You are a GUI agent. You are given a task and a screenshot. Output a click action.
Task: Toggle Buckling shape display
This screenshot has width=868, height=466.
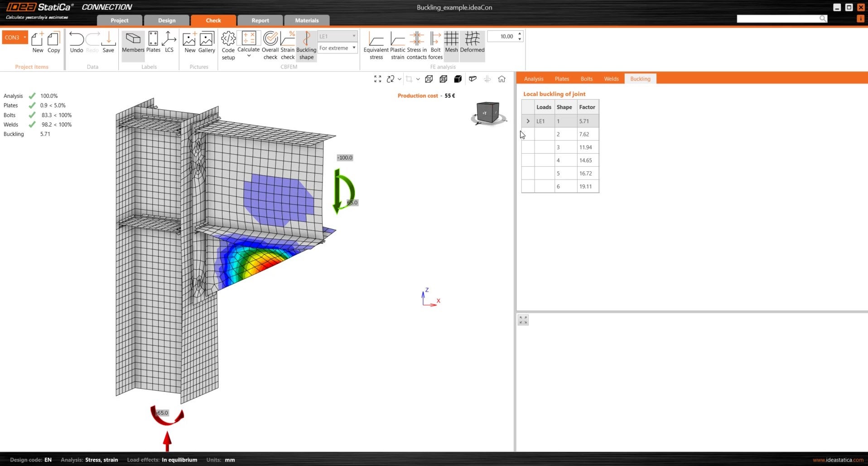click(306, 45)
